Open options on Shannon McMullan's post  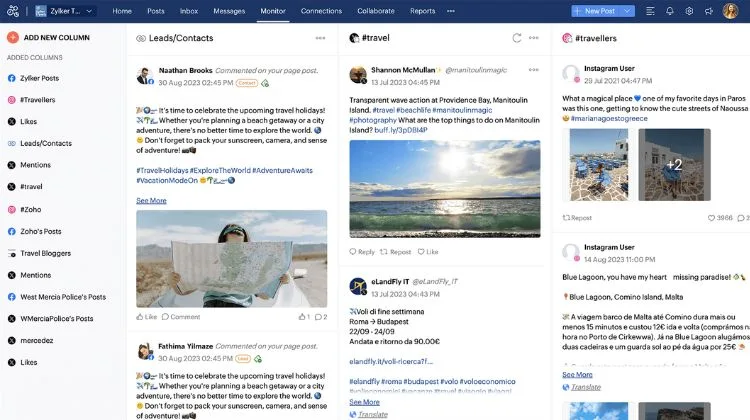pos(534,70)
